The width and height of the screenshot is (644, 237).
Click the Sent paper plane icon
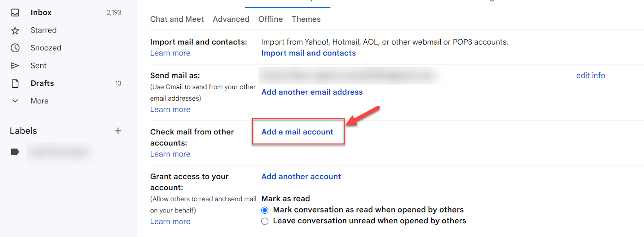pos(15,65)
